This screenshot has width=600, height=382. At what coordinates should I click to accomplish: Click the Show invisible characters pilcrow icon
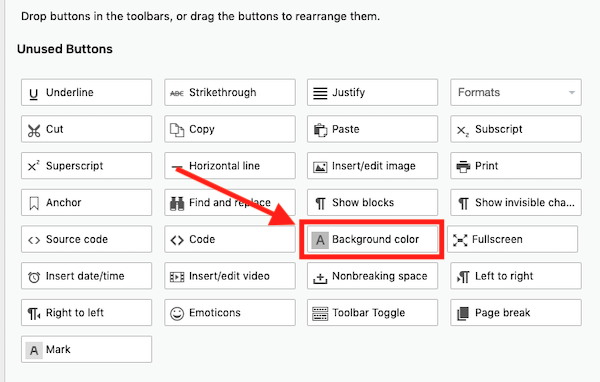[463, 203]
